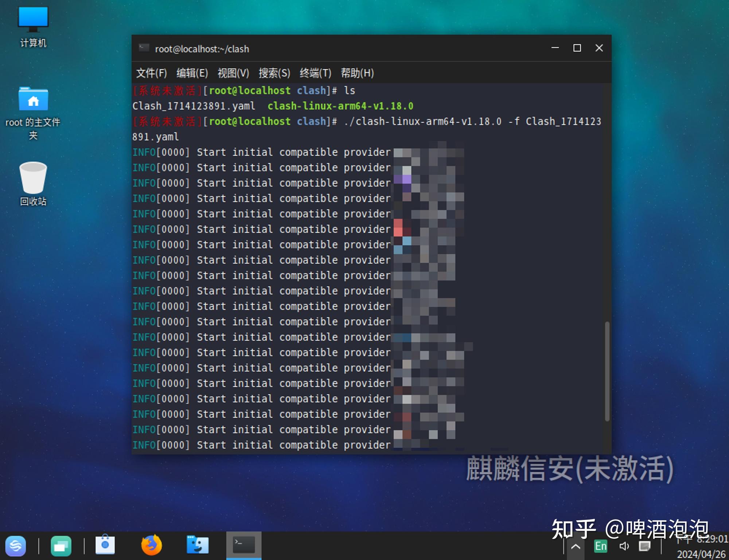
Task: Open the multitasking view taskbar icon
Action: click(x=61, y=546)
